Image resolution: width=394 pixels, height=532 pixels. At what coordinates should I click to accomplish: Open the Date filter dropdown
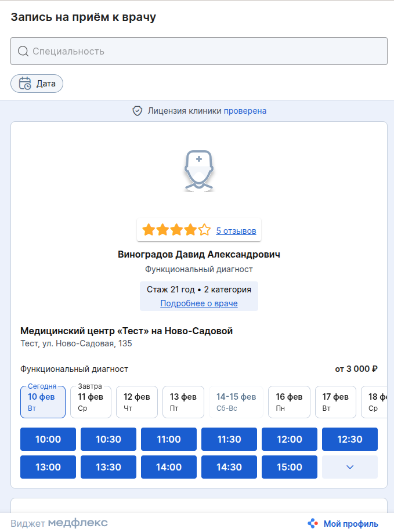(37, 84)
